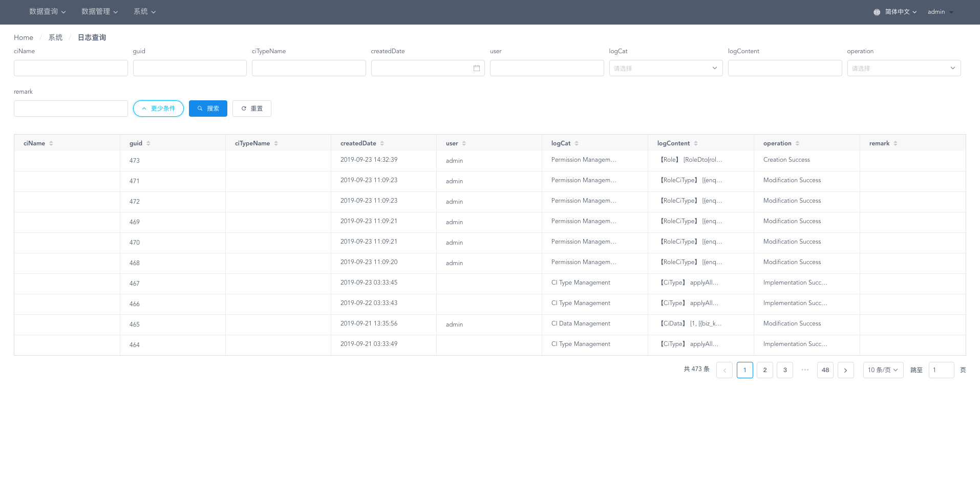The height and width of the screenshot is (498, 980).
Task: Click the Home breadcrumb link
Action: 24,37
